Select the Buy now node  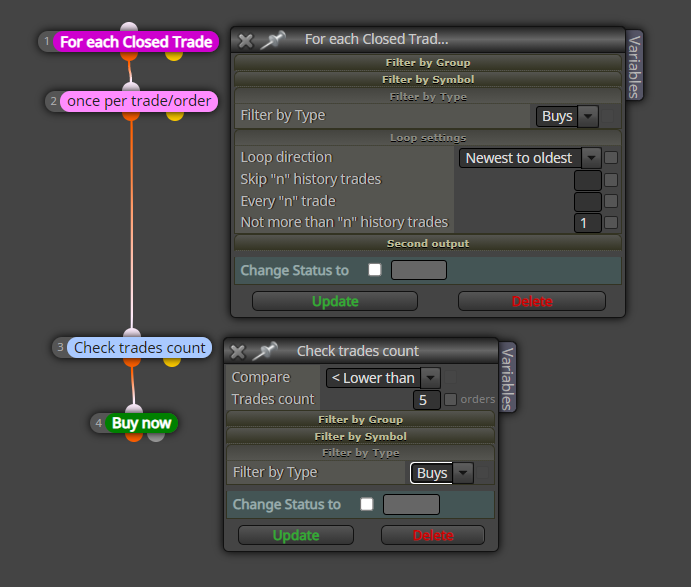[141, 423]
